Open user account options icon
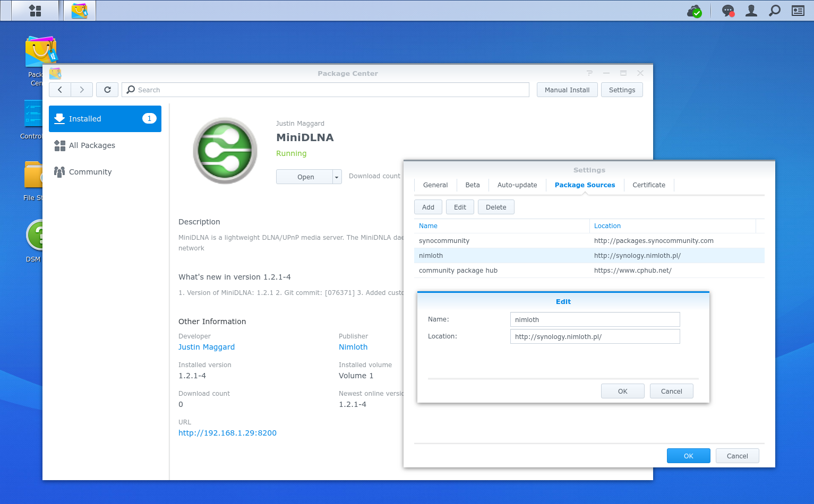This screenshot has width=814, height=504. click(751, 11)
